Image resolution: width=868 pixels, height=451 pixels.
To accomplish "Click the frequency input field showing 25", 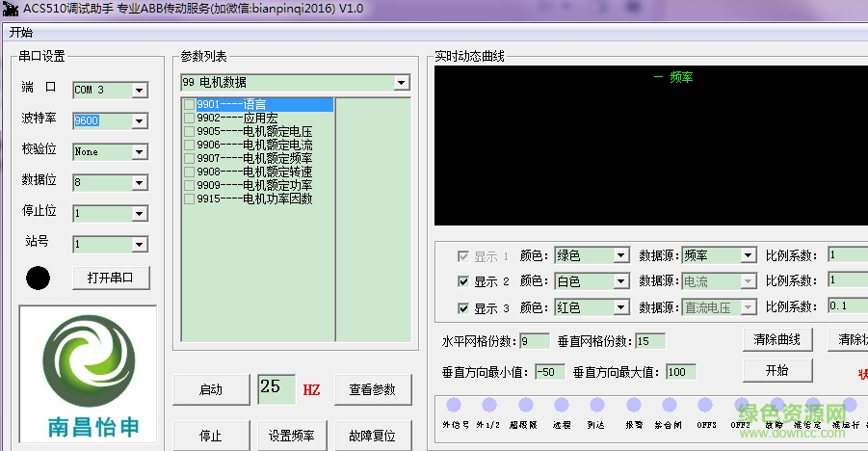I will [x=276, y=389].
